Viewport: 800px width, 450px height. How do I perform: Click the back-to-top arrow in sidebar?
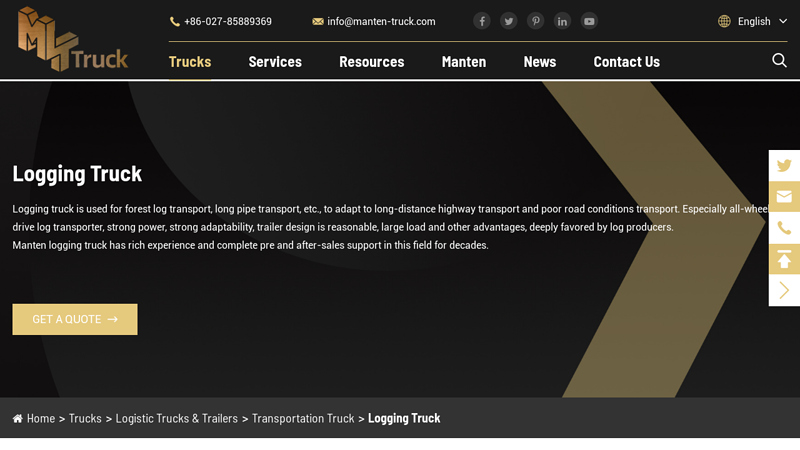(x=784, y=259)
